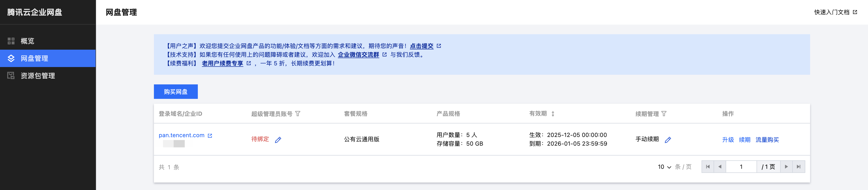This screenshot has height=190, width=868.
Task: Open the 点击提交 feedback link
Action: click(421, 46)
